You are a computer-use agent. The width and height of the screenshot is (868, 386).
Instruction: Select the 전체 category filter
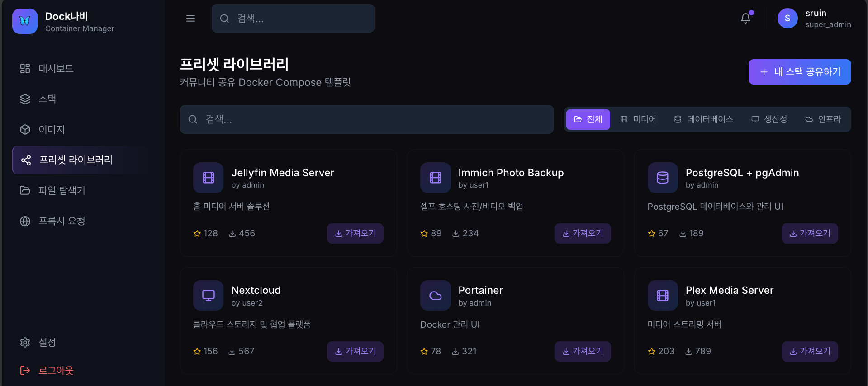(x=588, y=119)
